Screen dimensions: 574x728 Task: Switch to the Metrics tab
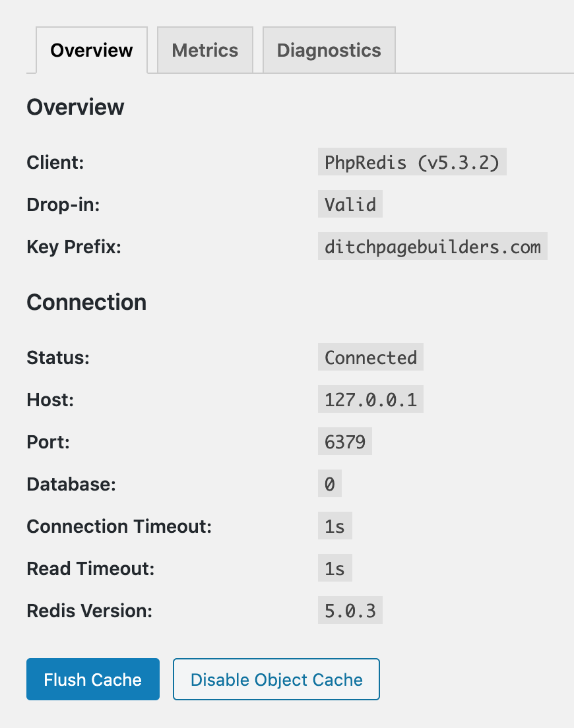click(205, 50)
